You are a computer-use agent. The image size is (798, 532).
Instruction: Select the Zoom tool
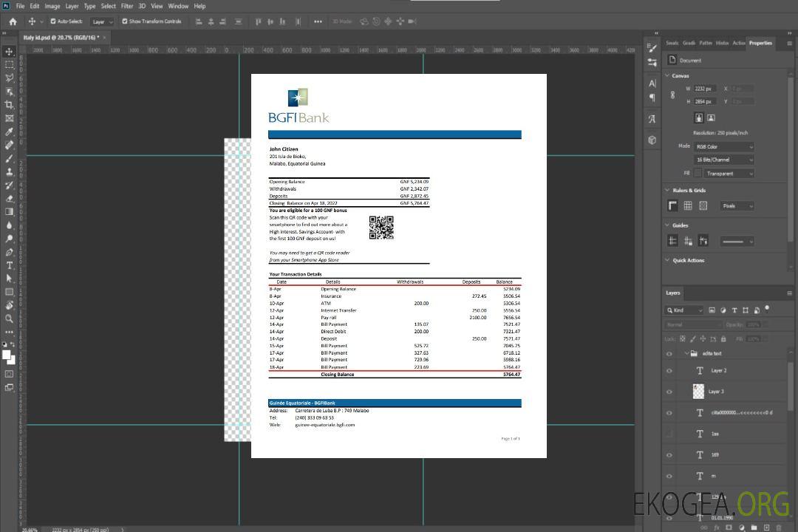click(10, 318)
